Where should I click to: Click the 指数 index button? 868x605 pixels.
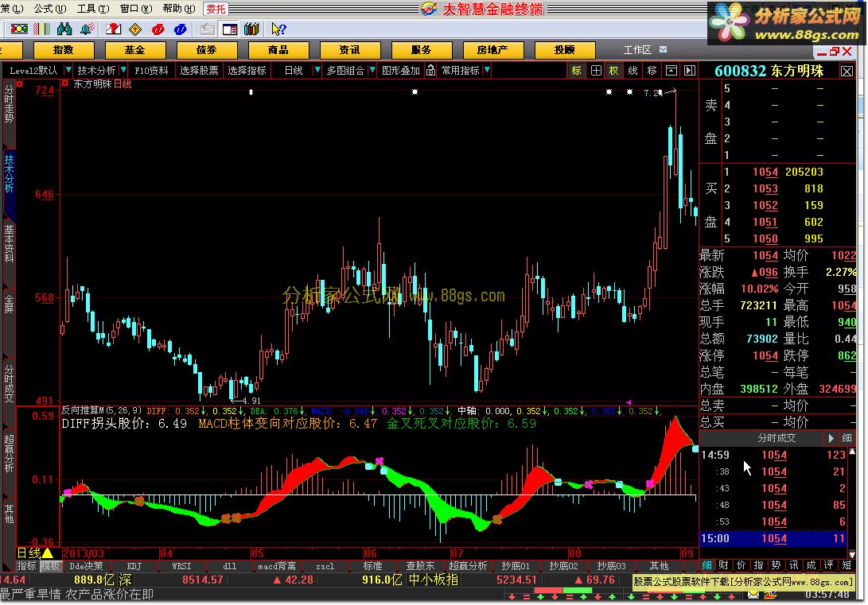click(64, 50)
